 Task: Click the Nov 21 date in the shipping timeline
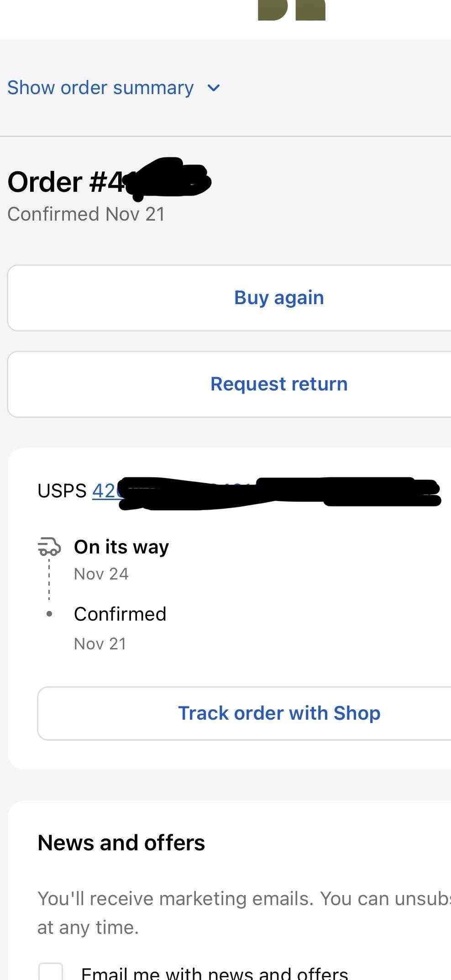click(100, 644)
